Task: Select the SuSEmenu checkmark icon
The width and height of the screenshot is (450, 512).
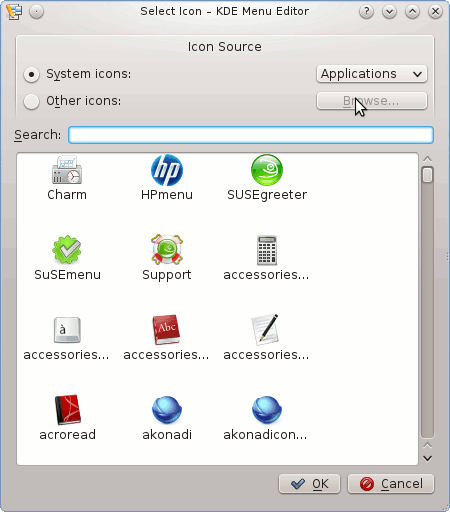Action: click(x=67, y=250)
